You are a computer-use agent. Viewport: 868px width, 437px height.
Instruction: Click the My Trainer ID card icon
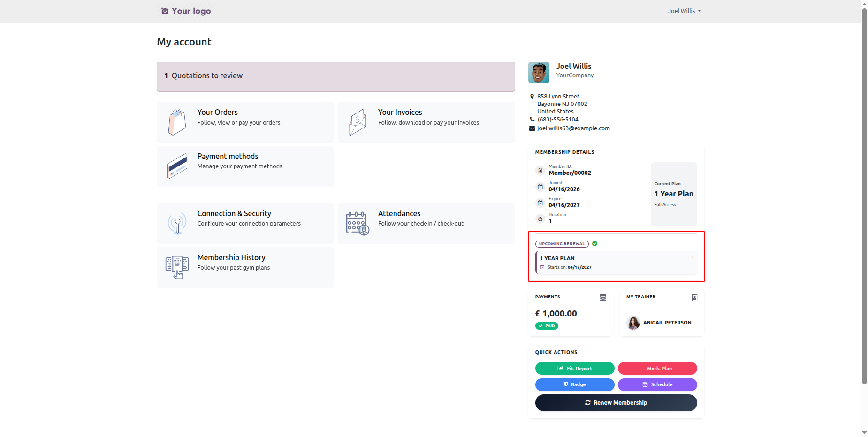[694, 297]
